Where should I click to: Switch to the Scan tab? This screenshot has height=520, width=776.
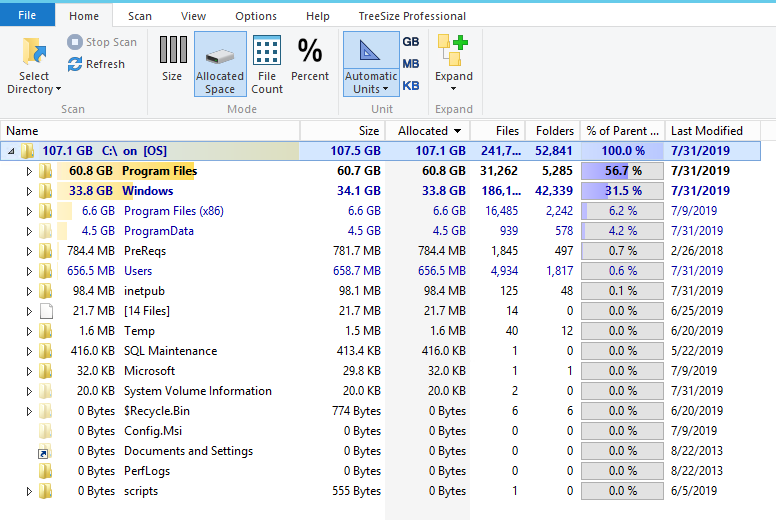coord(140,16)
